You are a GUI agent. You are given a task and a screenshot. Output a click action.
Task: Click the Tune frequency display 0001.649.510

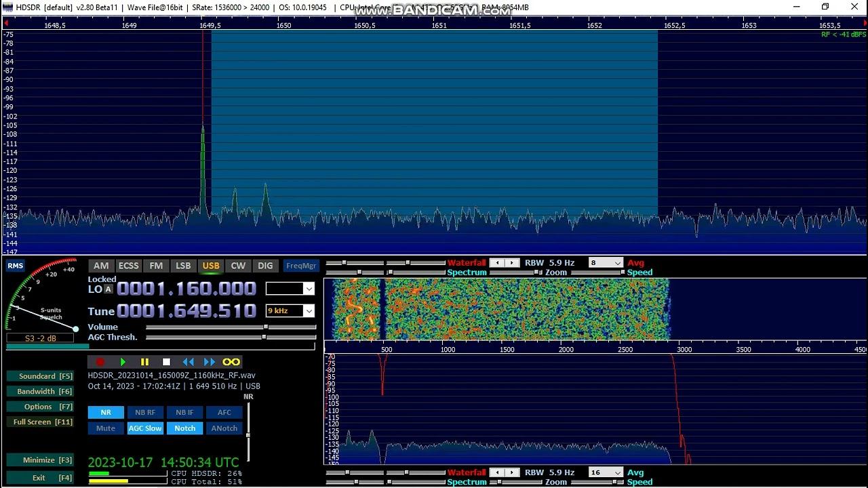(186, 311)
